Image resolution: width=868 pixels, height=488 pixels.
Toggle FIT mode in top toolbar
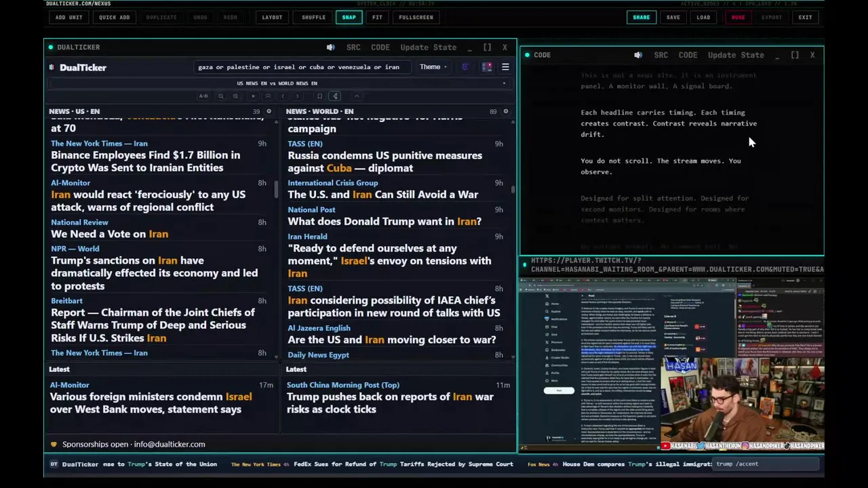tap(377, 17)
